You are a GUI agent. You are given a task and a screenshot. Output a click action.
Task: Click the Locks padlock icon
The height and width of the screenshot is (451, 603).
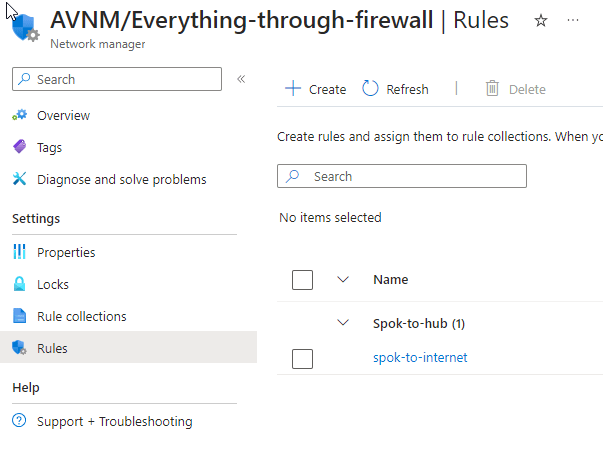click(20, 284)
